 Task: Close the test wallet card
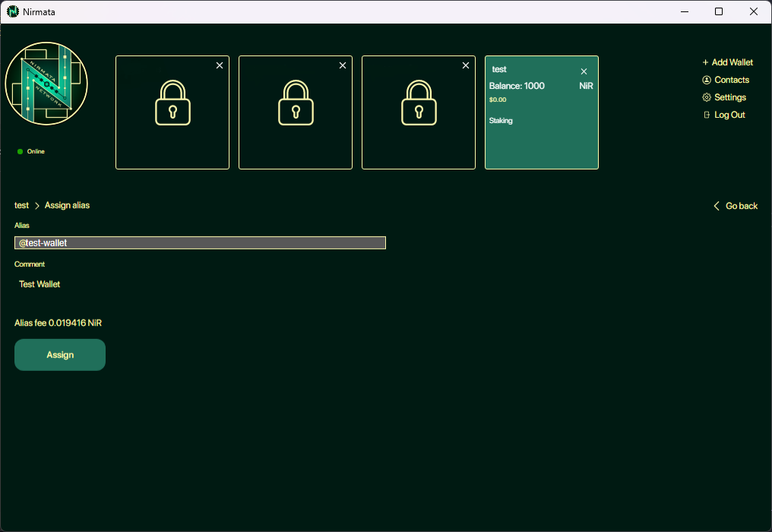[x=584, y=71]
